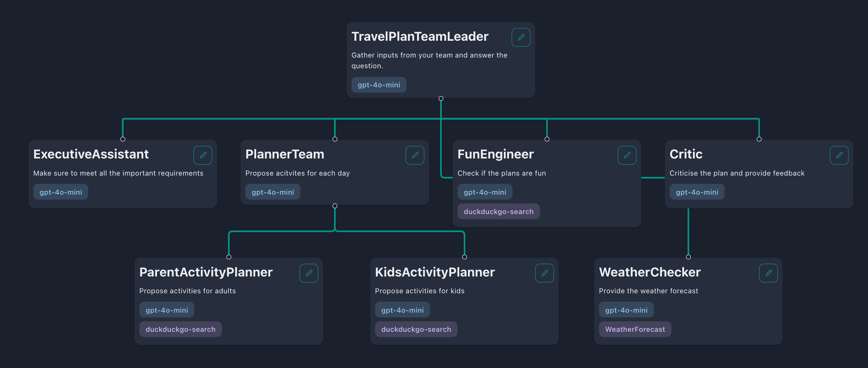Click ExecutiveAssistant description text
This screenshot has height=368, width=868.
coord(118,173)
